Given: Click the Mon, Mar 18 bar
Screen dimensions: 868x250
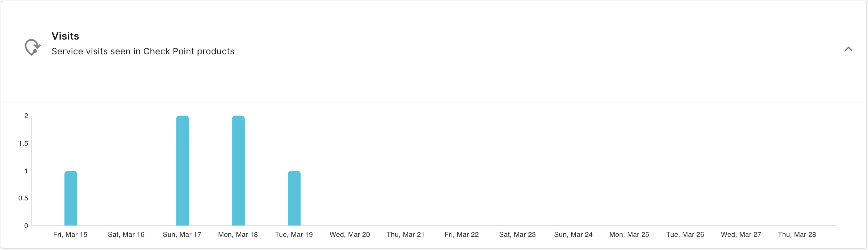Looking at the screenshot, I should coord(238,171).
